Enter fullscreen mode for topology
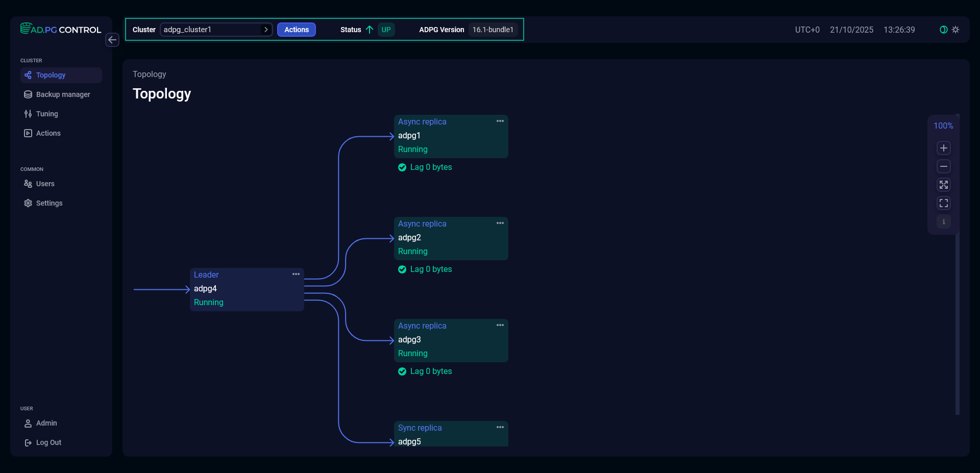Image resolution: width=980 pixels, height=473 pixels. [943, 203]
